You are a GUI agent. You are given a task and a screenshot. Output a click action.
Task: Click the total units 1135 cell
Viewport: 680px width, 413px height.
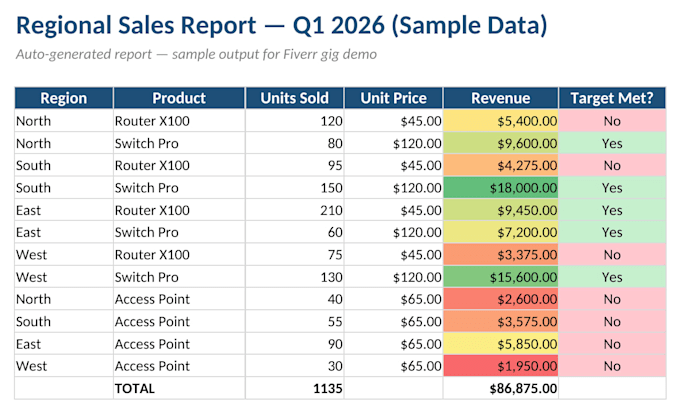294,388
